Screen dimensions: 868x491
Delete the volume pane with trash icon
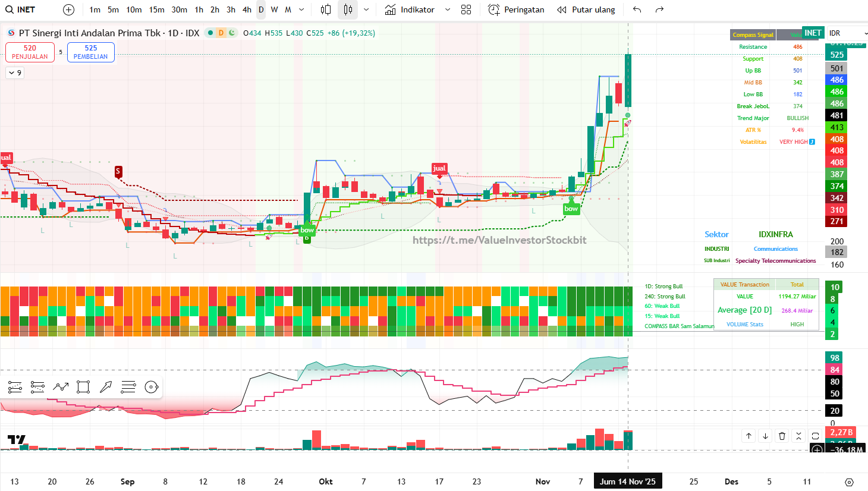click(x=782, y=436)
